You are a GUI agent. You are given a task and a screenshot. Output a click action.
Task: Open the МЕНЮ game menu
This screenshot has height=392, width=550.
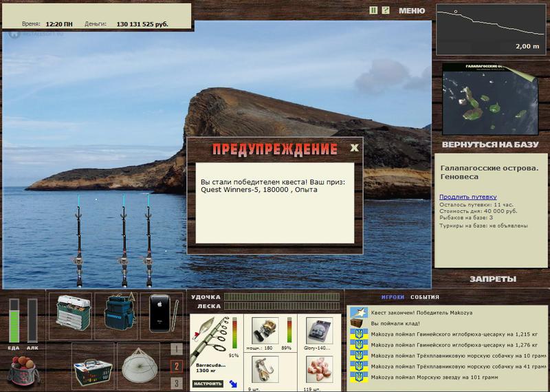412,11
